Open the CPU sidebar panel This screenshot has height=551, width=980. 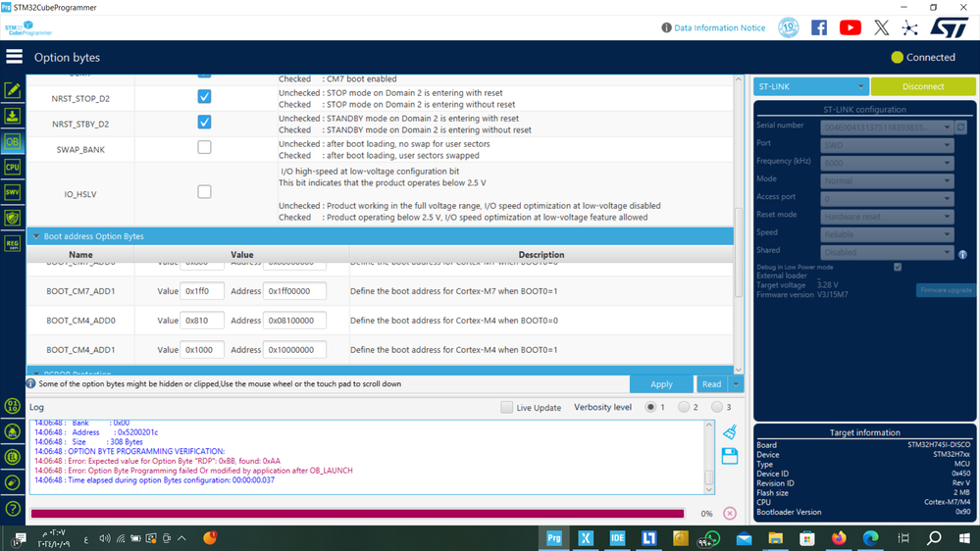click(x=13, y=167)
